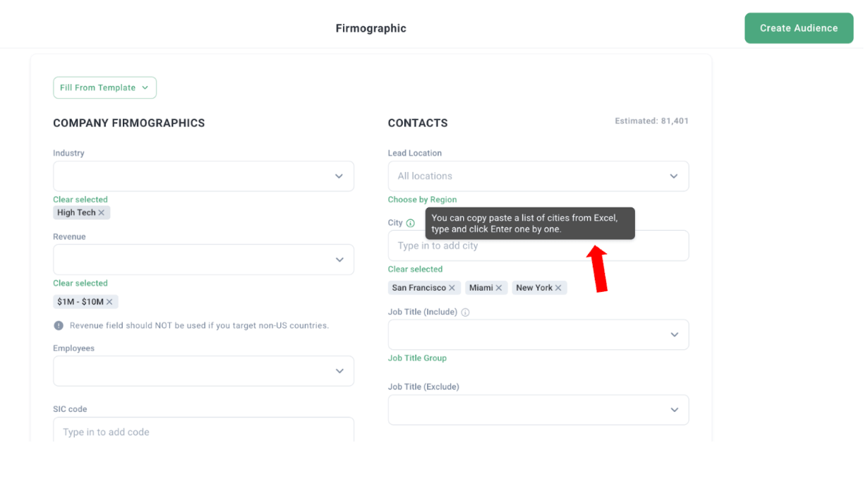Viewport: 868px width, 498px height.
Task: Remove the San Francisco city tag
Action: 452,288
